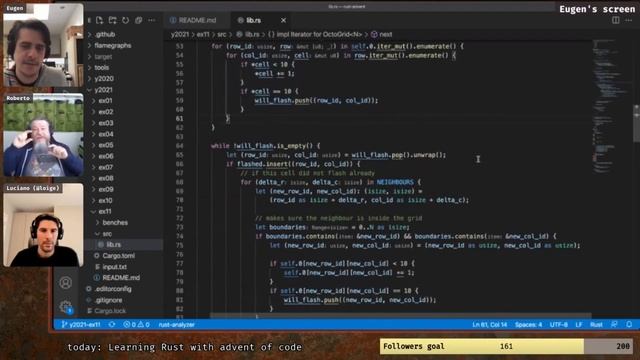
Task: Click the next method symbol in breadcrumb
Action: (x=381, y=34)
